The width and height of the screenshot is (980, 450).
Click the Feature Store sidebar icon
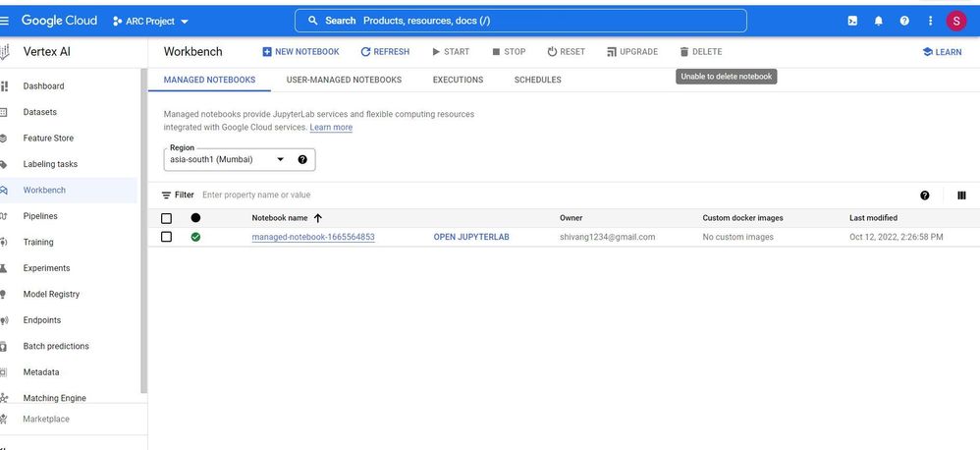[x=4, y=139]
